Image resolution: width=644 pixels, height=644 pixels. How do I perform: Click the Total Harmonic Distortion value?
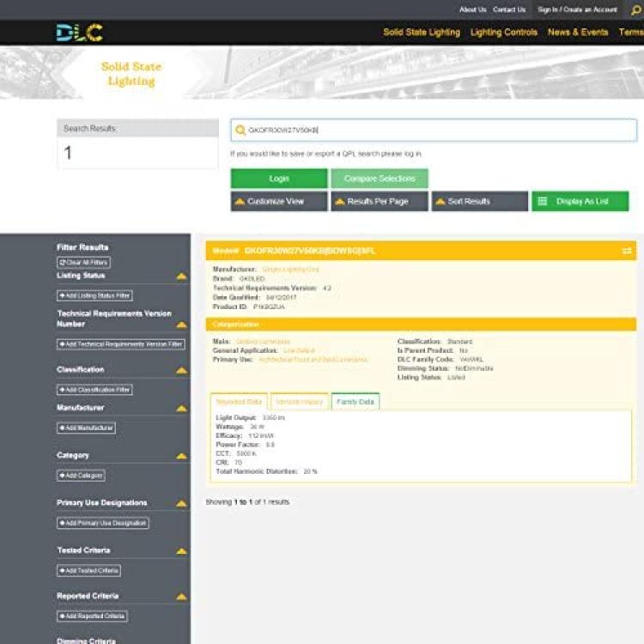[x=310, y=471]
